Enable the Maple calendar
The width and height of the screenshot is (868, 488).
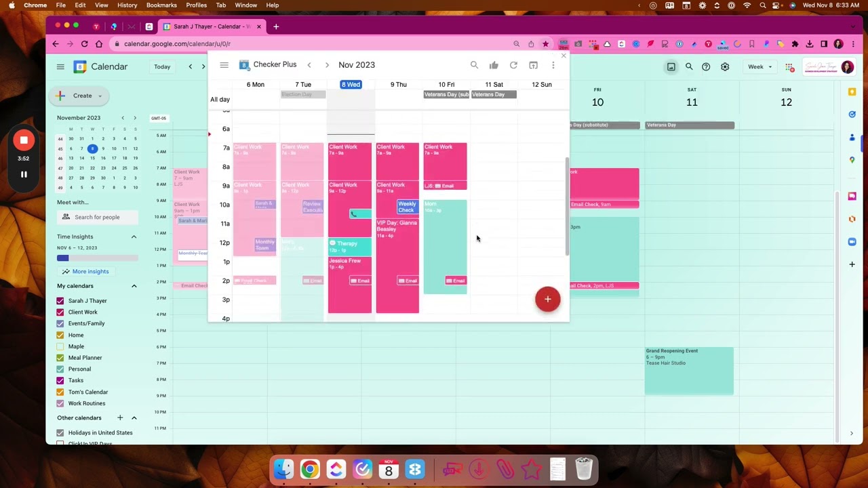tap(60, 346)
